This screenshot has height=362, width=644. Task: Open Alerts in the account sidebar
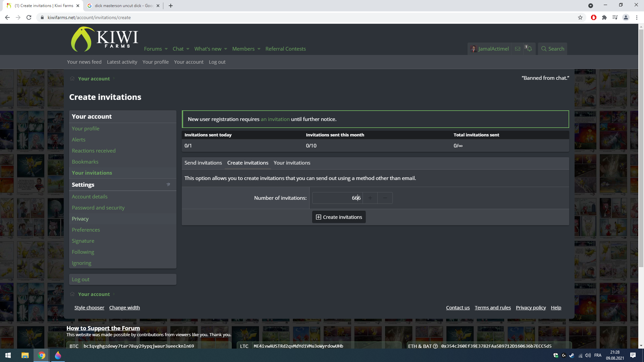tap(78, 140)
